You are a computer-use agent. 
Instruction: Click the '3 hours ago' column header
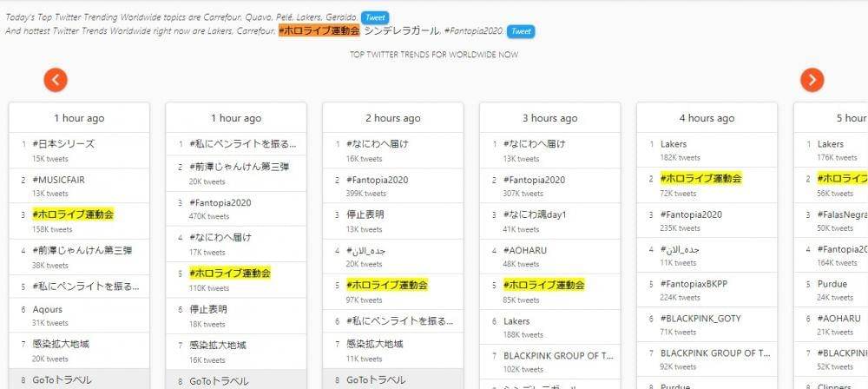550,118
